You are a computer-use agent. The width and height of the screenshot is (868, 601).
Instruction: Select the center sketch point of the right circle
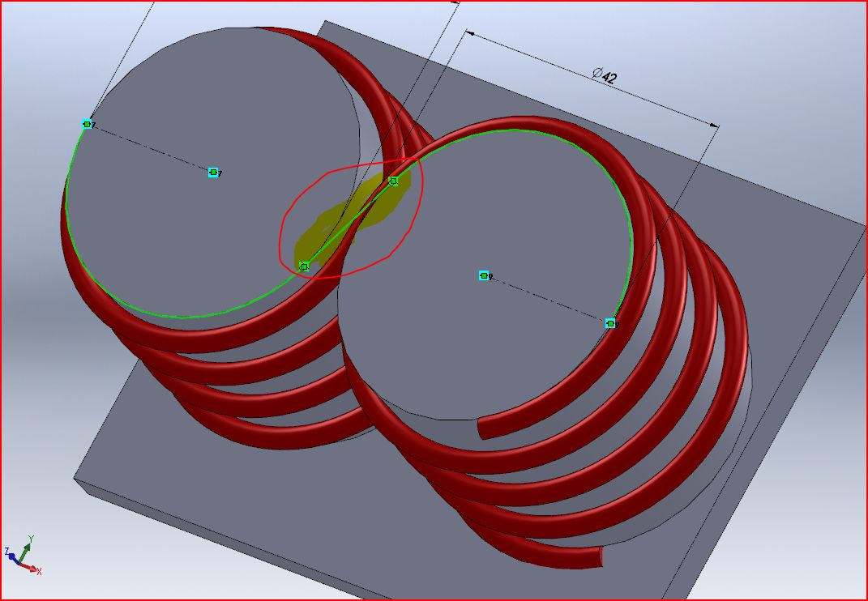tap(484, 275)
